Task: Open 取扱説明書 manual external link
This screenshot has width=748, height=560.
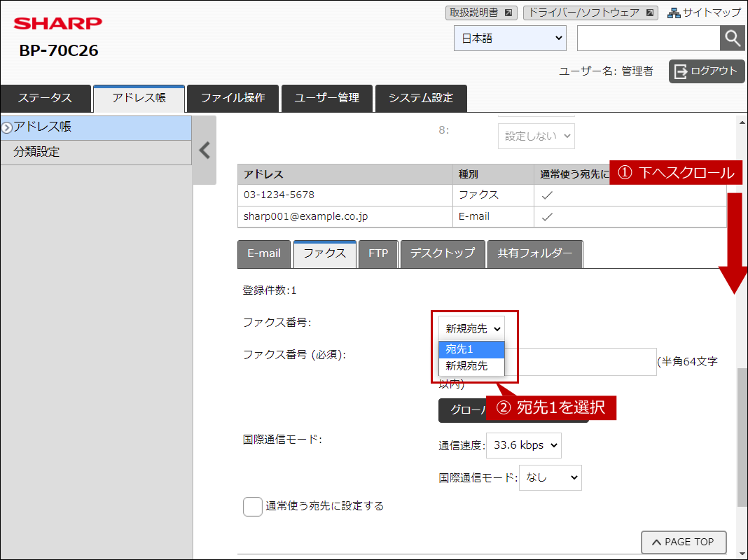Action: [x=480, y=13]
